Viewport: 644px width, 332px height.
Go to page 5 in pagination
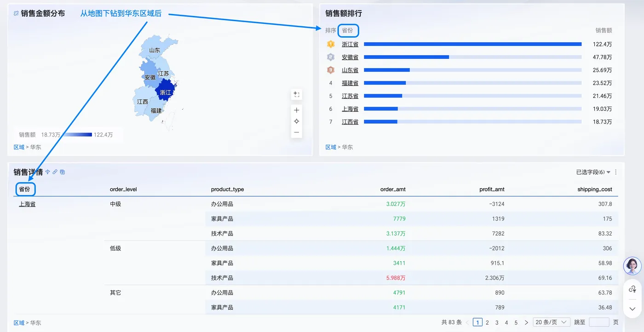(516, 322)
